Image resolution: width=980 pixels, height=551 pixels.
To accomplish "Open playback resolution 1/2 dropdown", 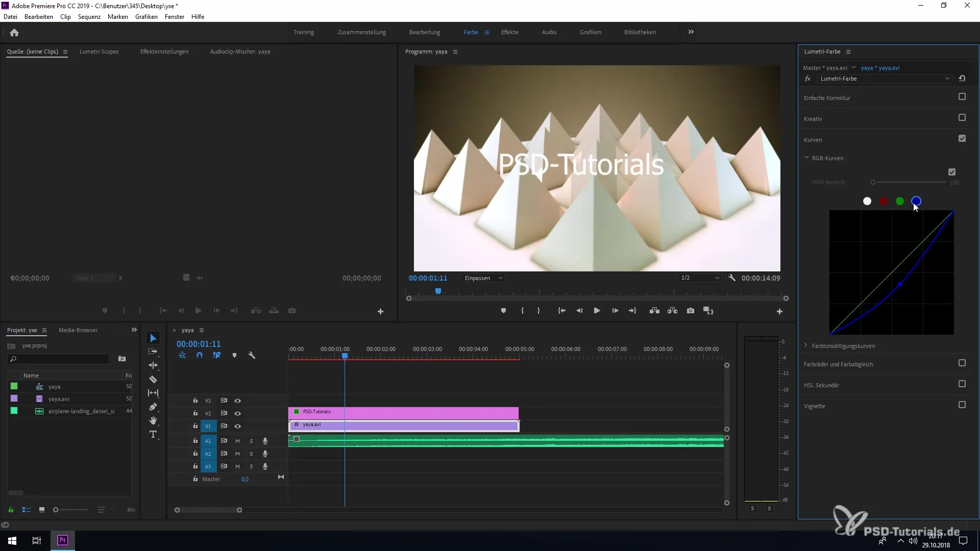I will click(x=700, y=278).
